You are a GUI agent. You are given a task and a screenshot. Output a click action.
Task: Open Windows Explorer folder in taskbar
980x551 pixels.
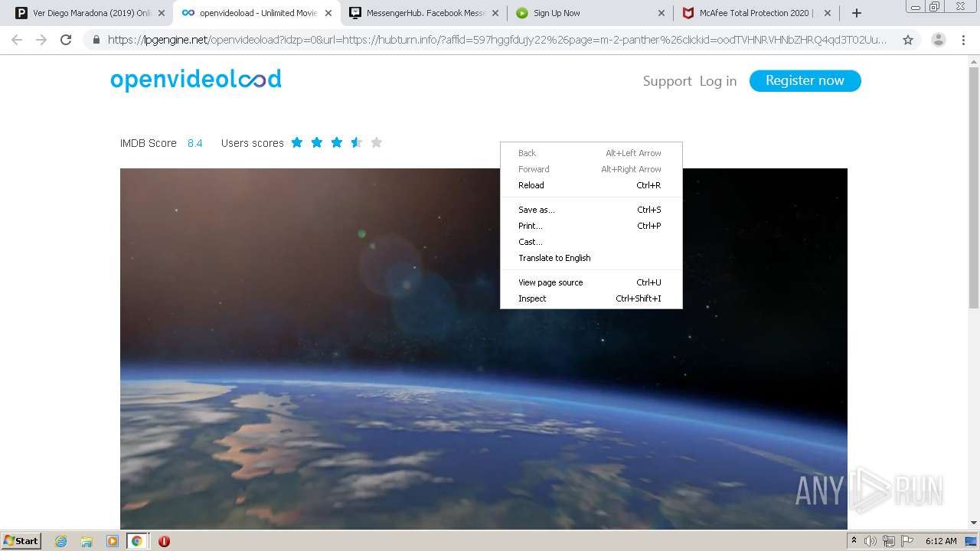87,541
